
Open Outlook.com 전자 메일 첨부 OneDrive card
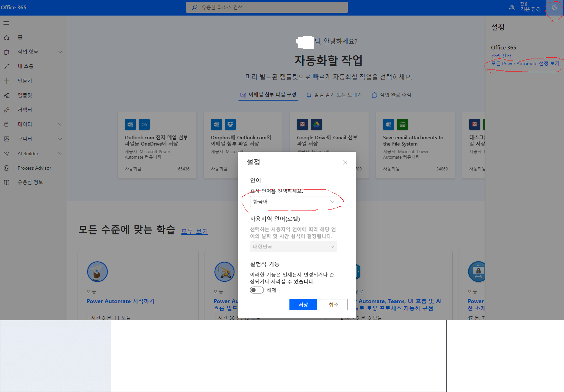point(157,145)
